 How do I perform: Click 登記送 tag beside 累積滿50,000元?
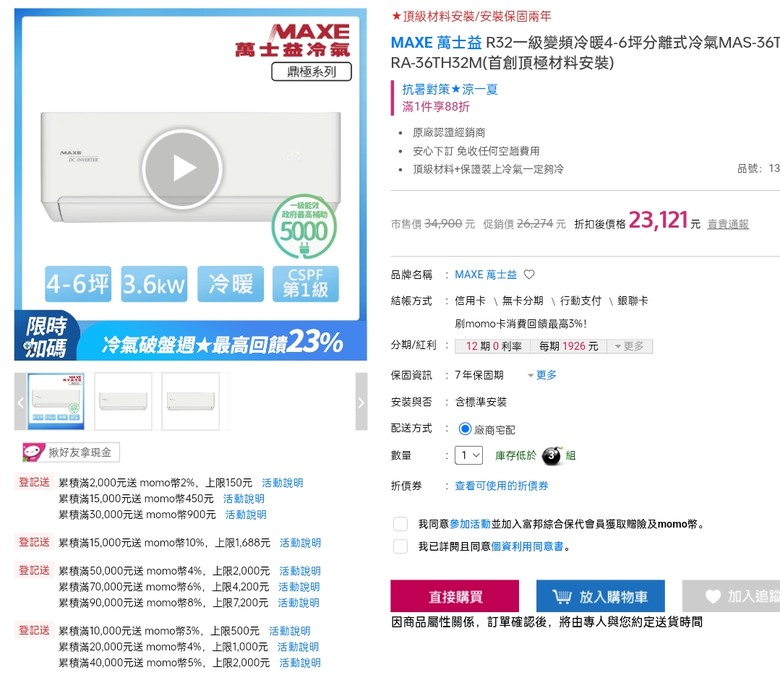34,570
